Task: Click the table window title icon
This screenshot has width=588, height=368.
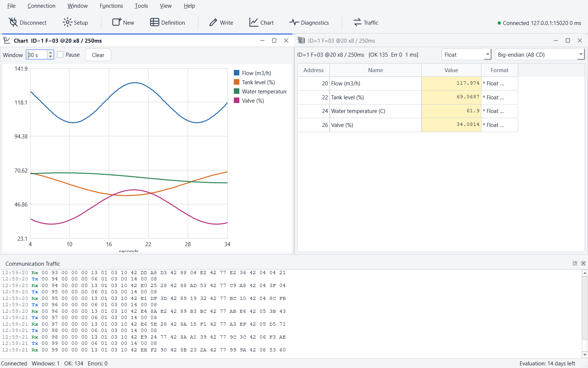Action: point(301,40)
